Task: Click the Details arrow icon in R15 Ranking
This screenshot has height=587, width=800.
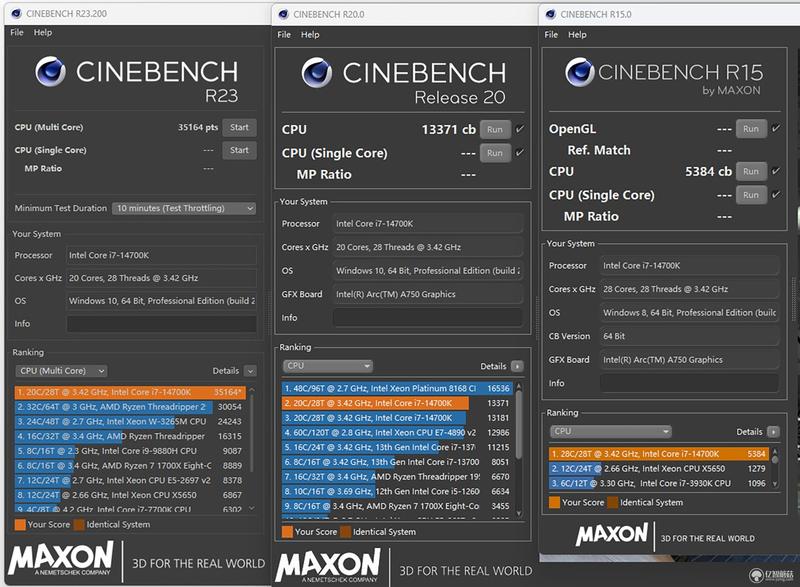Action: (773, 432)
